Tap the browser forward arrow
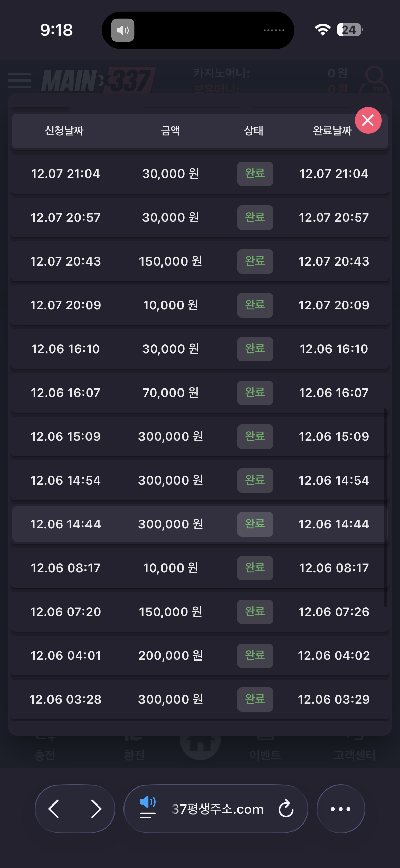 click(x=96, y=809)
